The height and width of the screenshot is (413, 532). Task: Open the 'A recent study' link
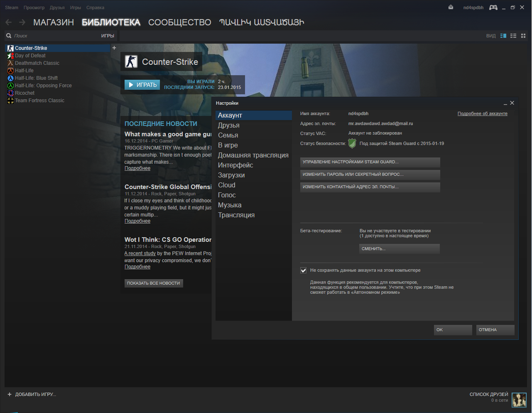pos(140,253)
